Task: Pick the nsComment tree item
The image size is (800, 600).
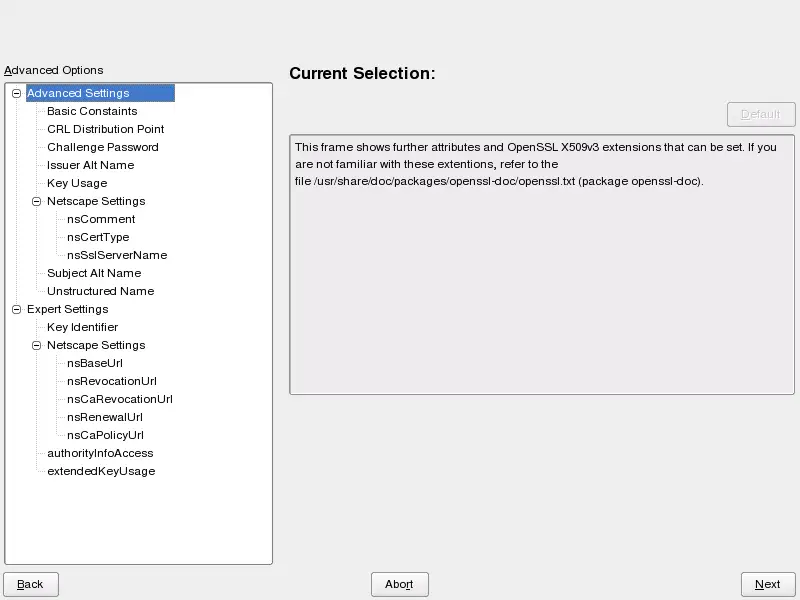Action: (101, 219)
